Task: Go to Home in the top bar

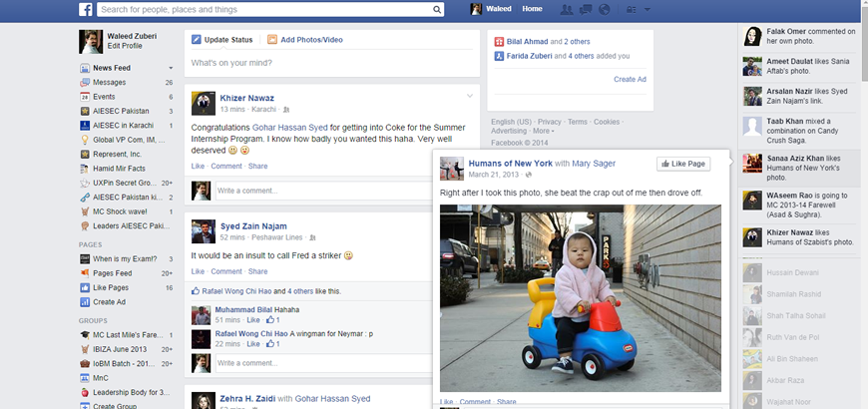Action: [x=532, y=9]
